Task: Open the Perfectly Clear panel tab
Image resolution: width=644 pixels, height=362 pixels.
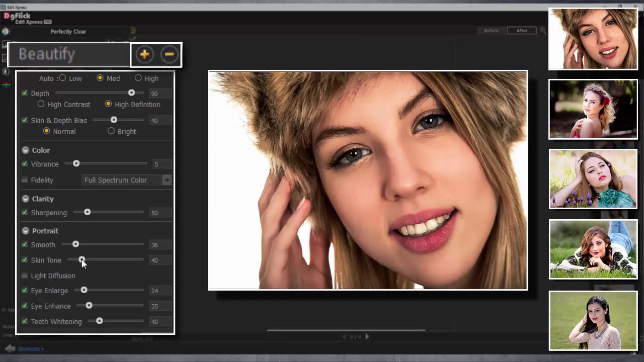Action: tap(68, 31)
